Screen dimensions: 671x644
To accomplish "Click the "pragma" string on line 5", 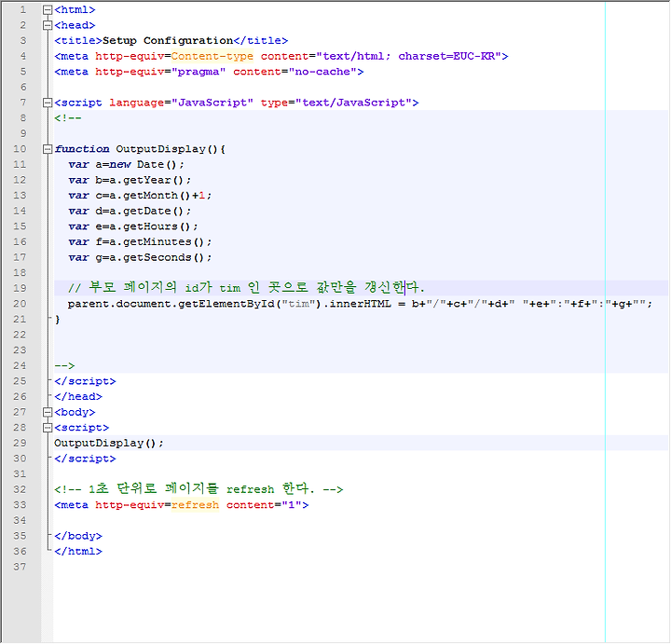I will click(199, 72).
